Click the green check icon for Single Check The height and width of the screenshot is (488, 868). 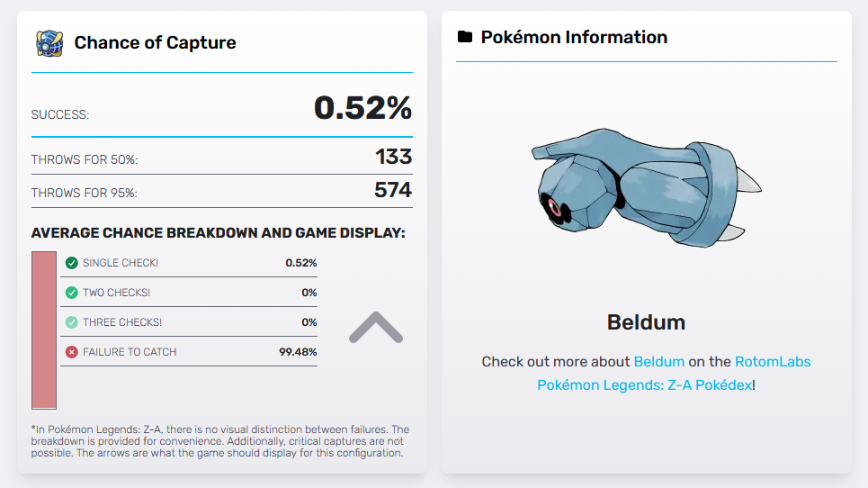(72, 263)
